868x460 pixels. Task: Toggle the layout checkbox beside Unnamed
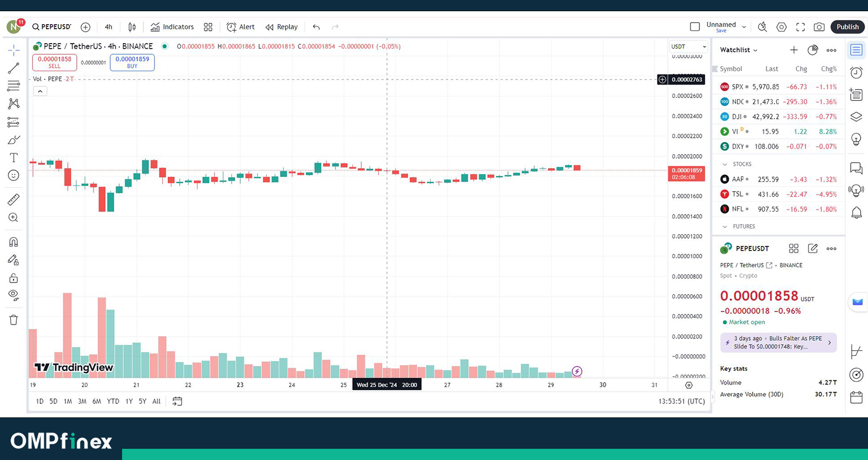point(695,27)
